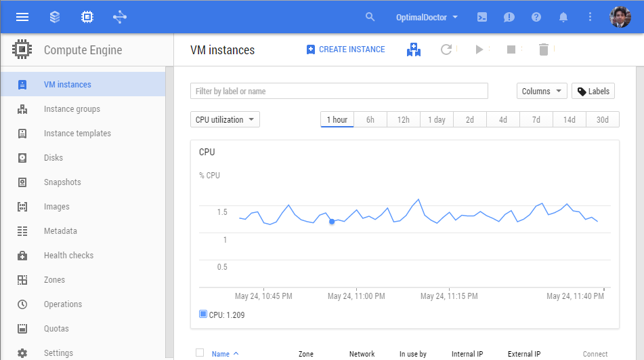This screenshot has height=360, width=644.
Task: Click the delete trash icon
Action: (543, 49)
